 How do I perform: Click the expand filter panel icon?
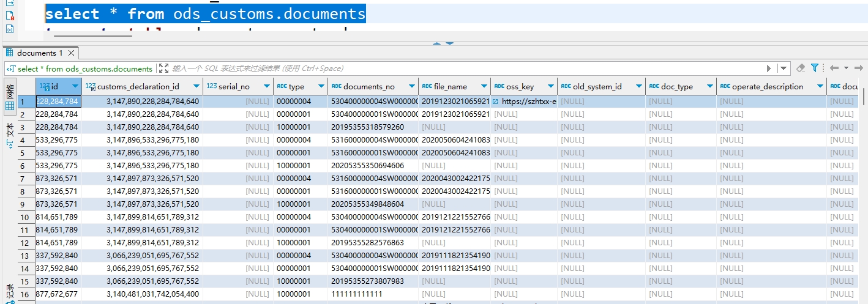(163, 69)
